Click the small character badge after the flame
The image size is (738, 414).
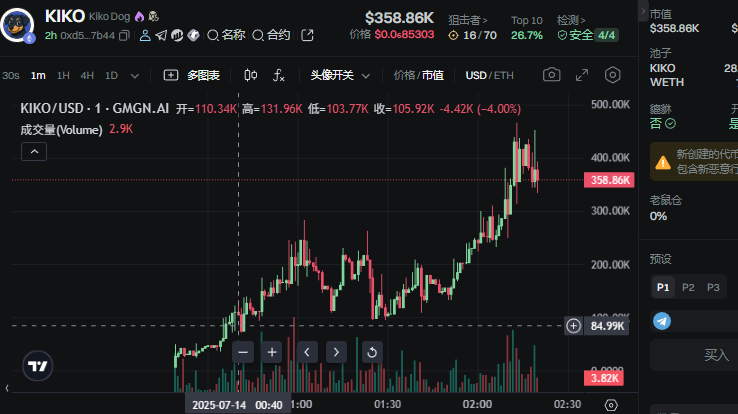tap(153, 16)
